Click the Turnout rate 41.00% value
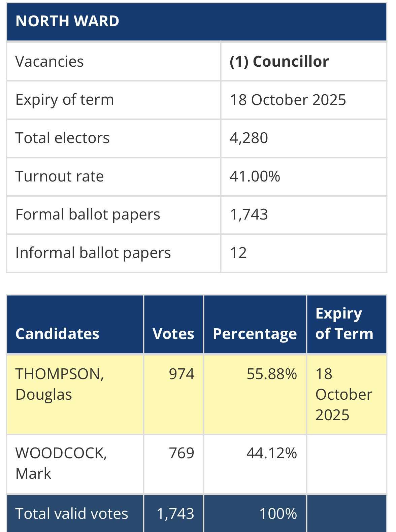396x532 pixels. pyautogui.click(x=255, y=176)
